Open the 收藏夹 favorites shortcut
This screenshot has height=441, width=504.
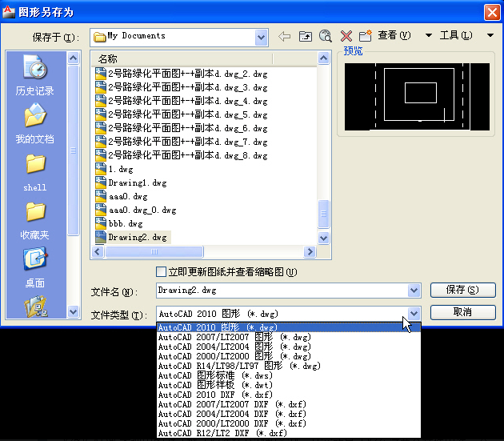(x=35, y=221)
